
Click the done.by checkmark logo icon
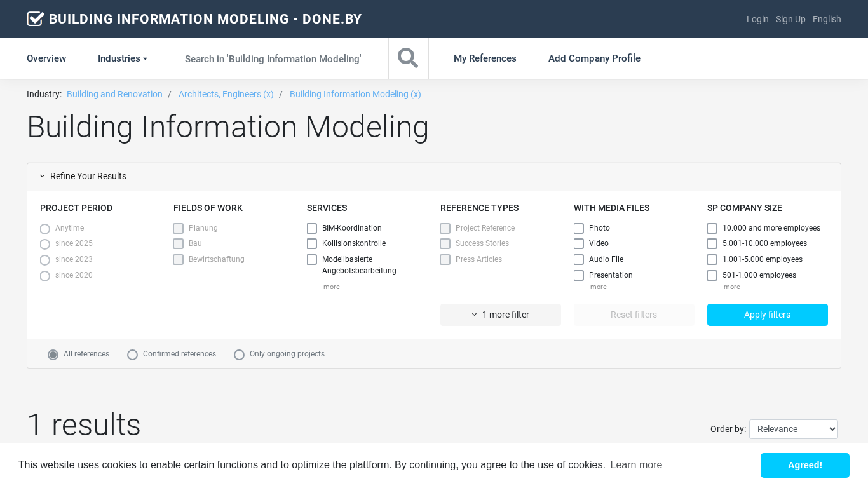[x=36, y=19]
